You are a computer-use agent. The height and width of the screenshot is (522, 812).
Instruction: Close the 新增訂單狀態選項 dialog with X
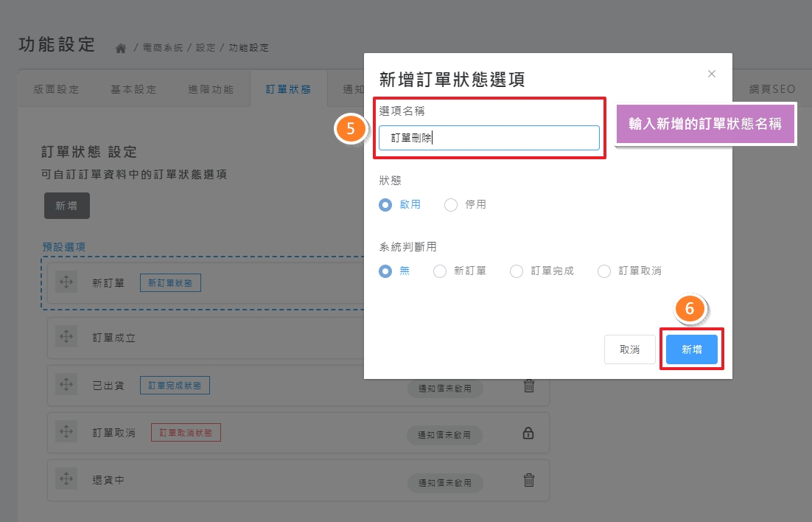(x=711, y=74)
